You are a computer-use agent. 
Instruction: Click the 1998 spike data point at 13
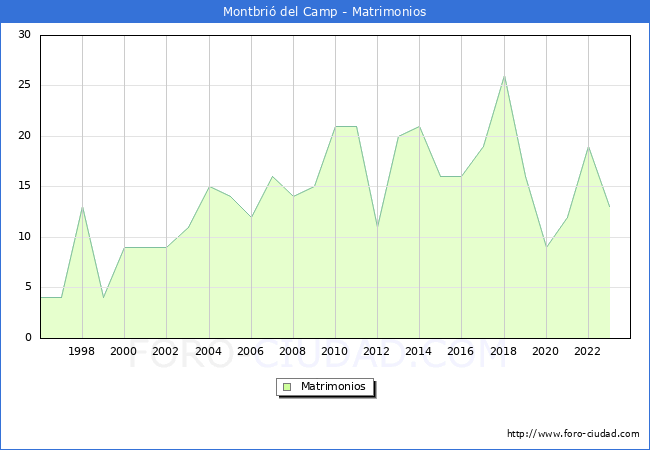point(82,207)
